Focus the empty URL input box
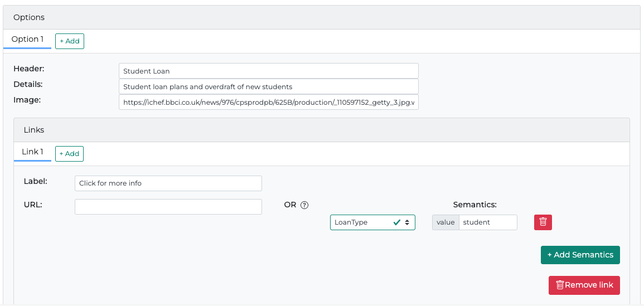The width and height of the screenshot is (644, 306). click(x=168, y=207)
